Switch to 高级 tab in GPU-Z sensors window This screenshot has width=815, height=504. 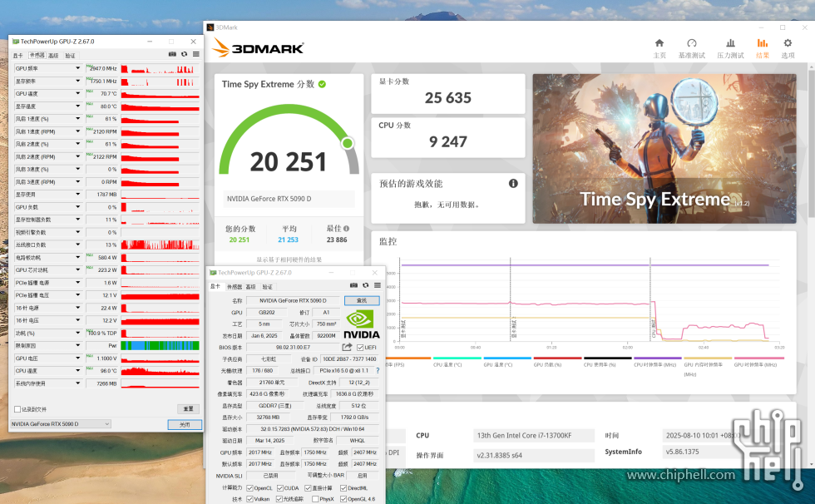click(53, 56)
